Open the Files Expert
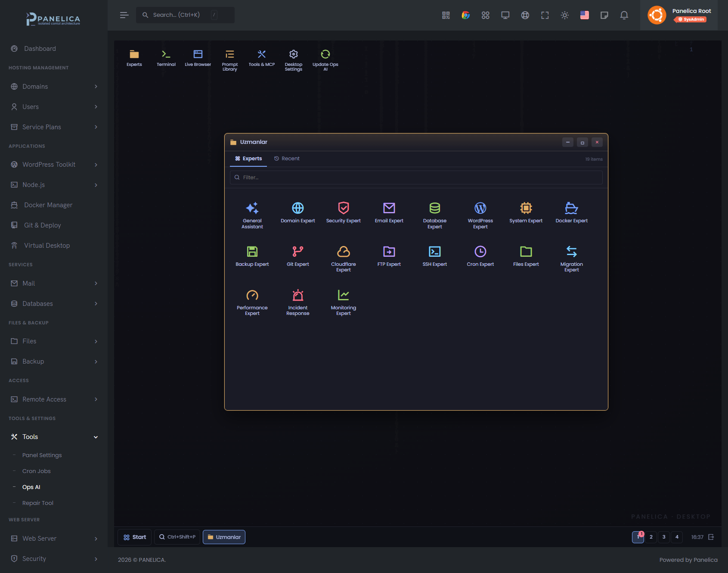Image resolution: width=728 pixels, height=573 pixels. click(526, 256)
